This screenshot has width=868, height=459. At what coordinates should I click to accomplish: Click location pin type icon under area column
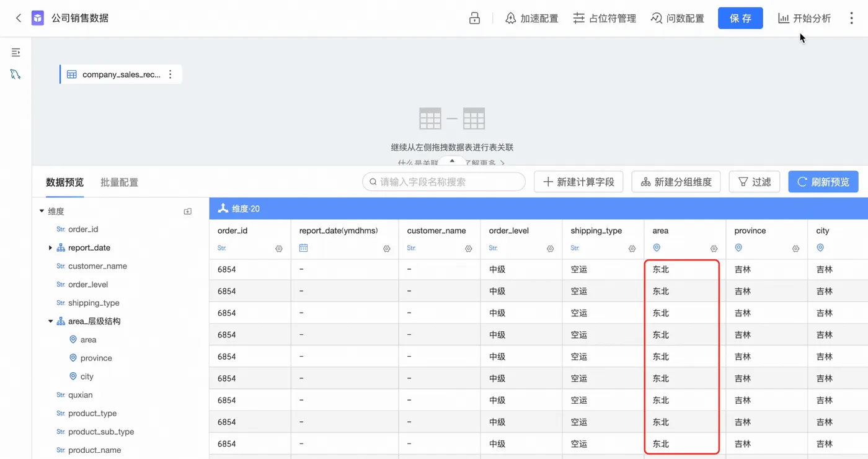pos(657,248)
